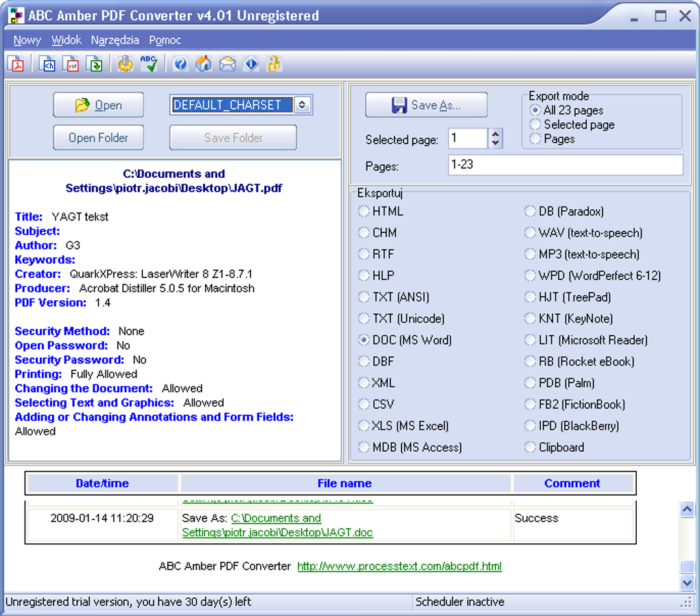The image size is (700, 616).
Task: Select TXT (Unicode) export format
Action: pyautogui.click(x=401, y=318)
